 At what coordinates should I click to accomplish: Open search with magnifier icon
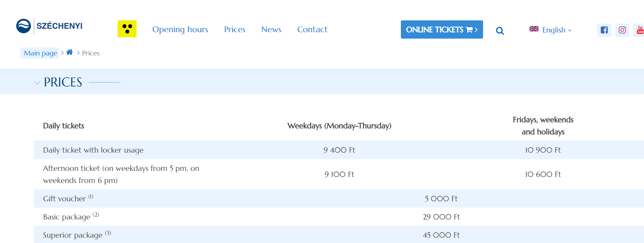(x=500, y=31)
